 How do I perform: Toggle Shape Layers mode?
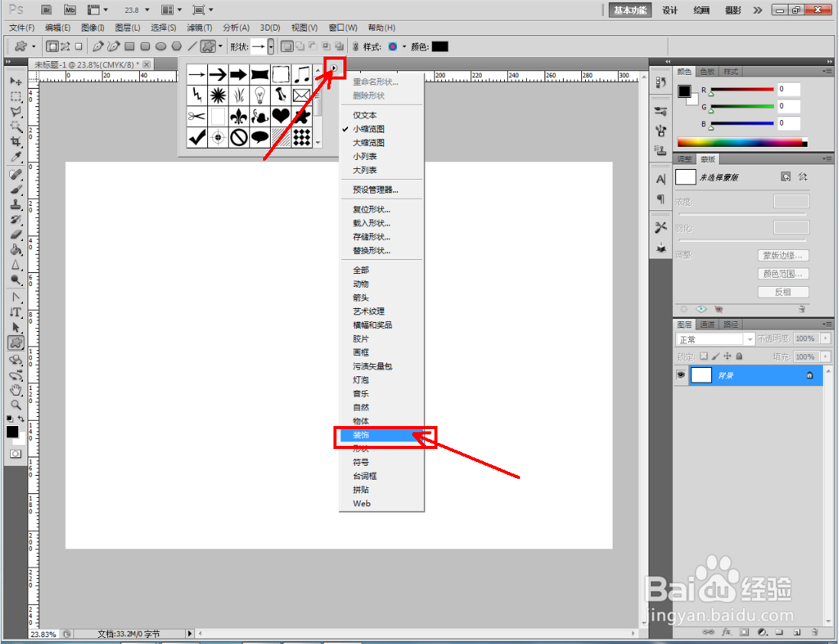tap(53, 47)
